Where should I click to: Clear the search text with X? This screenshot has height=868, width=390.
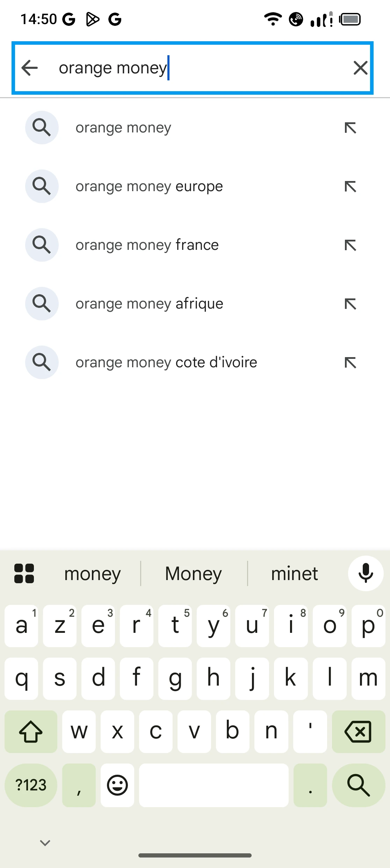click(x=360, y=68)
